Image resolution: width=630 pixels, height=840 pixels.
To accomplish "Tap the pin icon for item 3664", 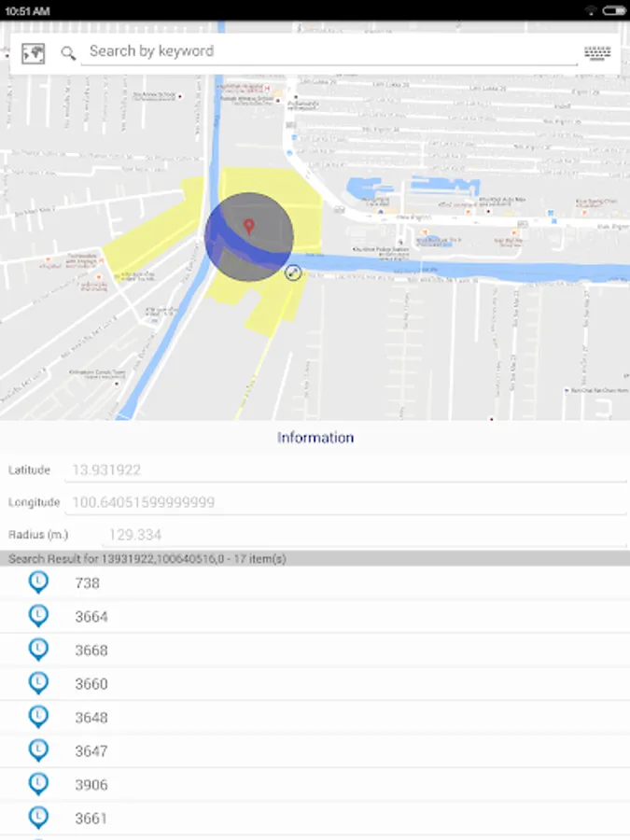I will 38,616.
